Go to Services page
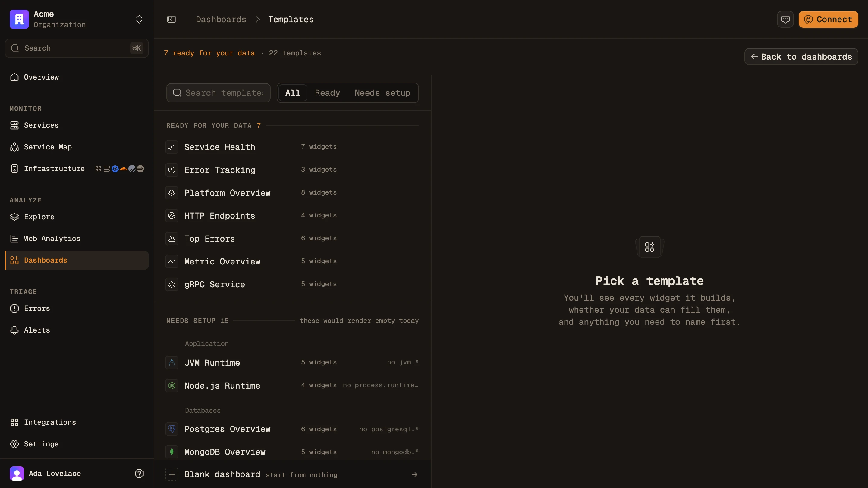Image resolution: width=868 pixels, height=488 pixels. [x=77, y=125]
